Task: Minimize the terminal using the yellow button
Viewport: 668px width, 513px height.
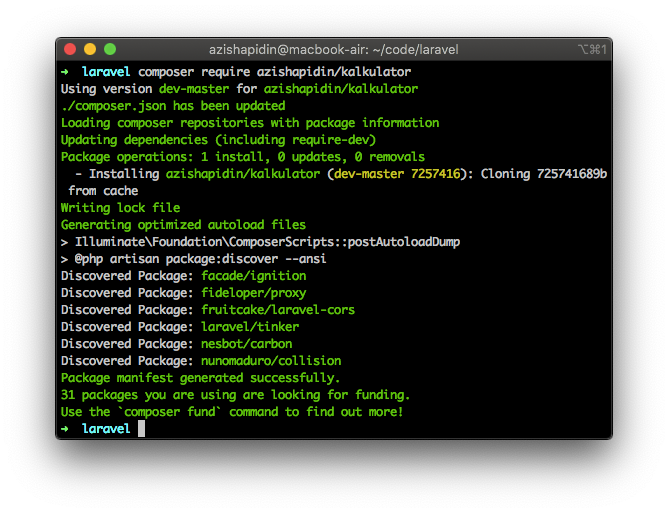Action: coord(90,49)
